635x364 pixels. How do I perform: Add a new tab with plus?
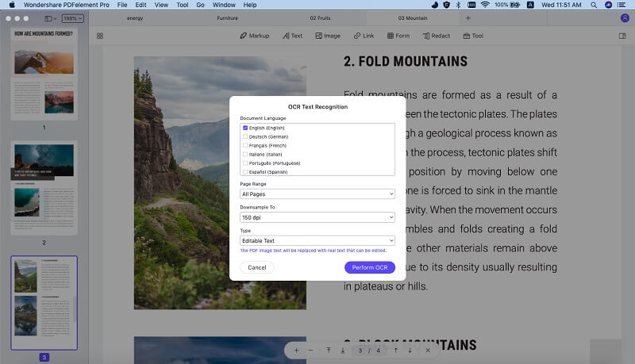468,18
